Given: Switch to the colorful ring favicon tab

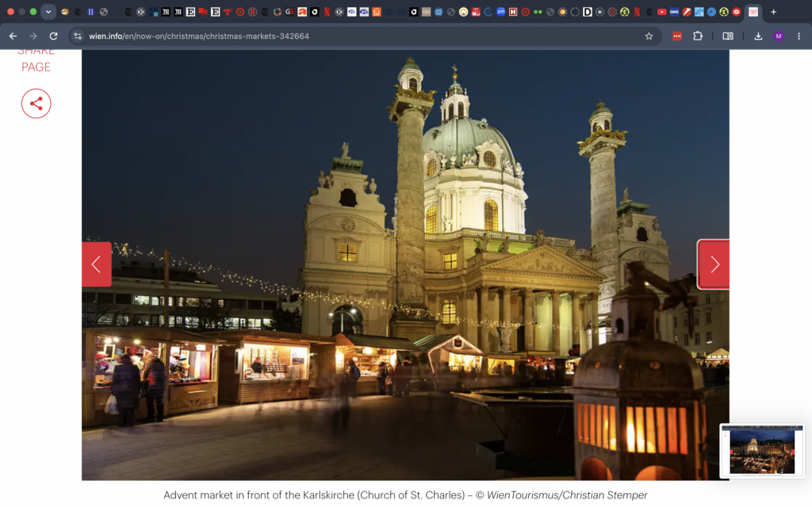Looking at the screenshot, I should tap(277, 12).
